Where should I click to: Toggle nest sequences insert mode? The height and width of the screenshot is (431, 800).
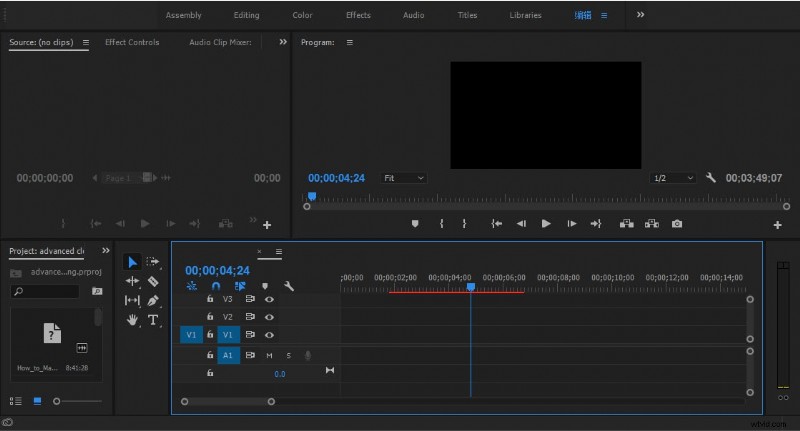(x=192, y=286)
